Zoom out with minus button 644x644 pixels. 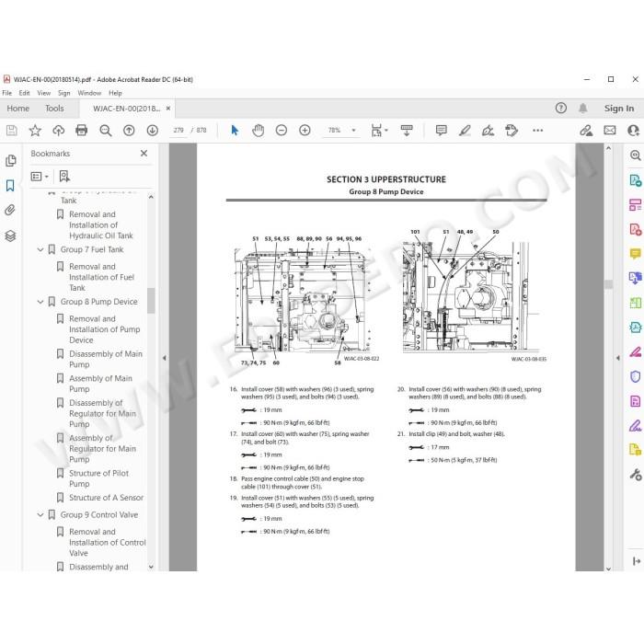(x=282, y=131)
